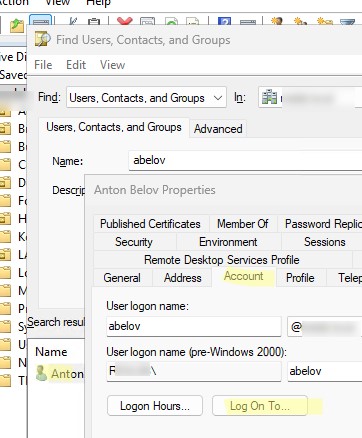Open the Remote Desktop Services Profile tab
The height and width of the screenshot is (438, 362).
(222, 260)
